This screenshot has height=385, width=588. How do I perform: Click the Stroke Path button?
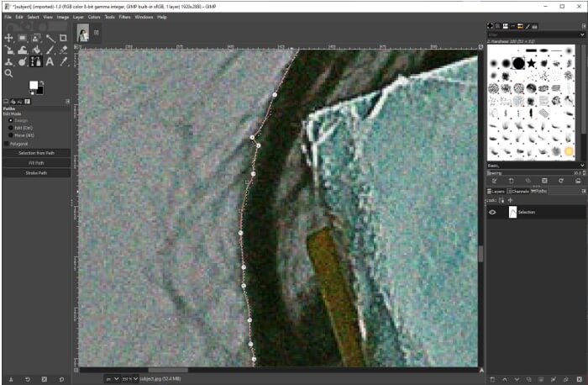(36, 173)
